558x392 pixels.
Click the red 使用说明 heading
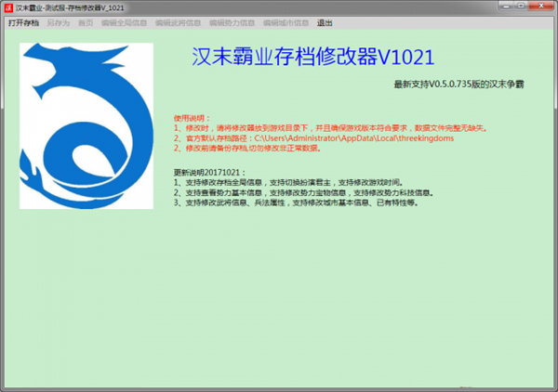pyautogui.click(x=193, y=118)
